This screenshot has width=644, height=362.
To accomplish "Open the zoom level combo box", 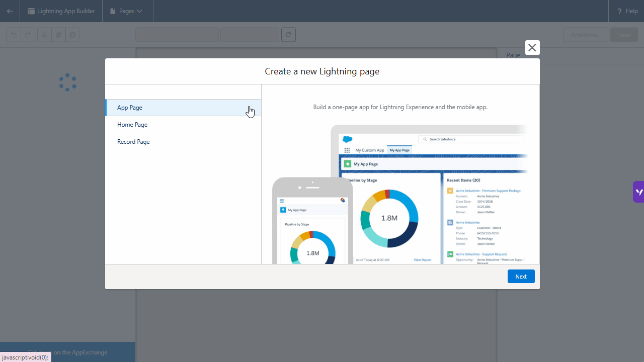I will (250, 35).
